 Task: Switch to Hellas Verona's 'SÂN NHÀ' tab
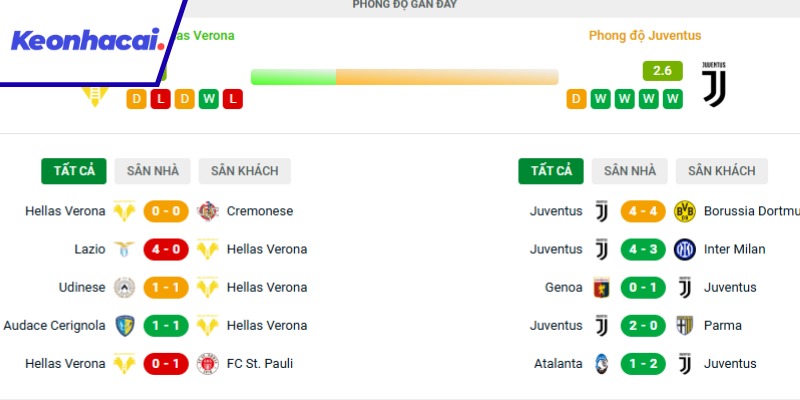(x=153, y=171)
